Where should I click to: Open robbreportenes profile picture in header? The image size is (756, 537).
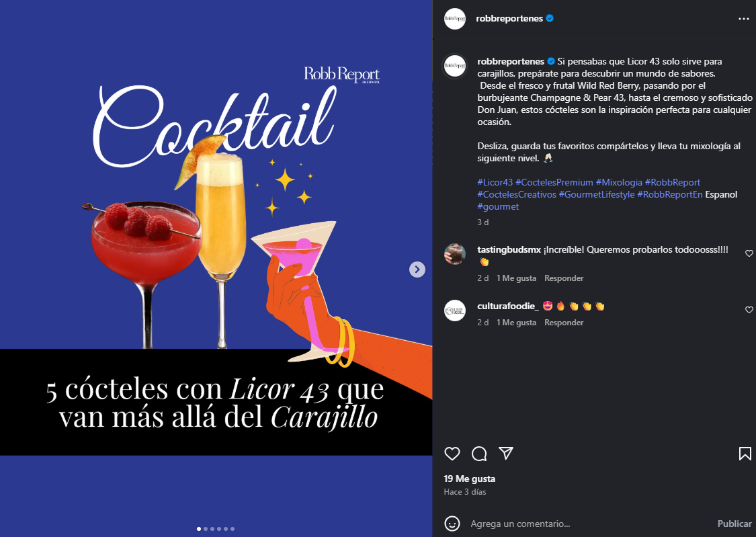pos(455,19)
